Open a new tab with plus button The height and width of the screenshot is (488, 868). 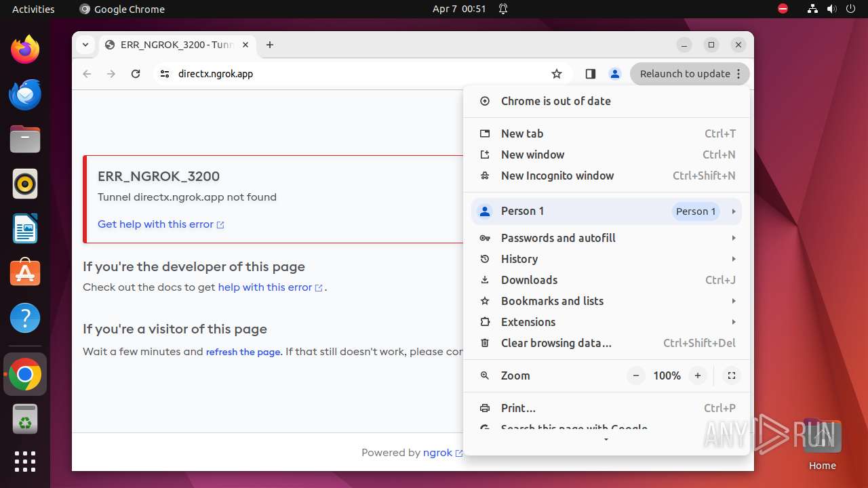tap(270, 45)
